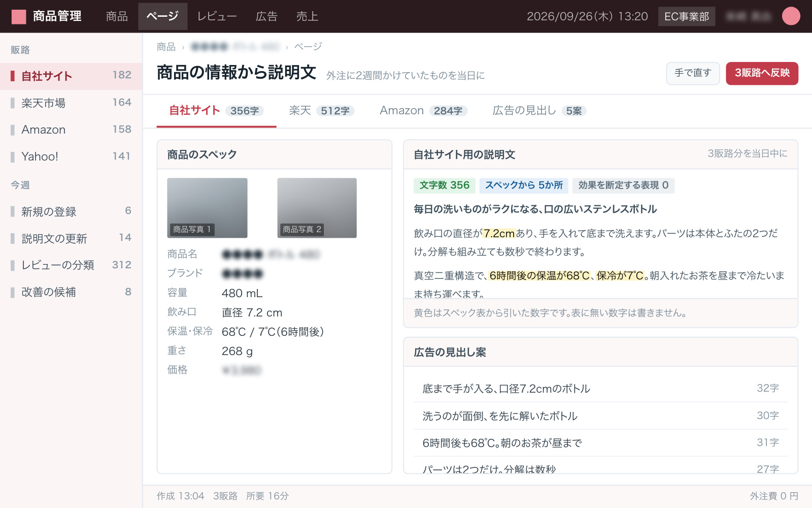Screen dimensions: 812x508
Task: Click the highlighted 保冷が7℃ text
Action: click(620, 276)
